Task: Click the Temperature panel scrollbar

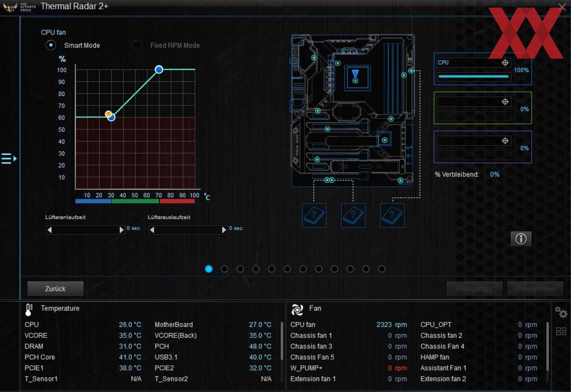Action: point(282,341)
